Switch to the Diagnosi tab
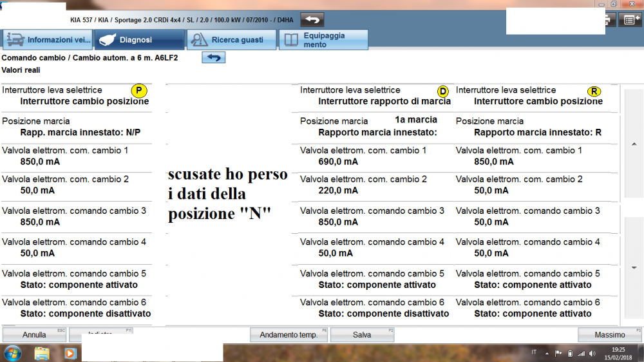Screen dimensions: 644x362 (140, 40)
